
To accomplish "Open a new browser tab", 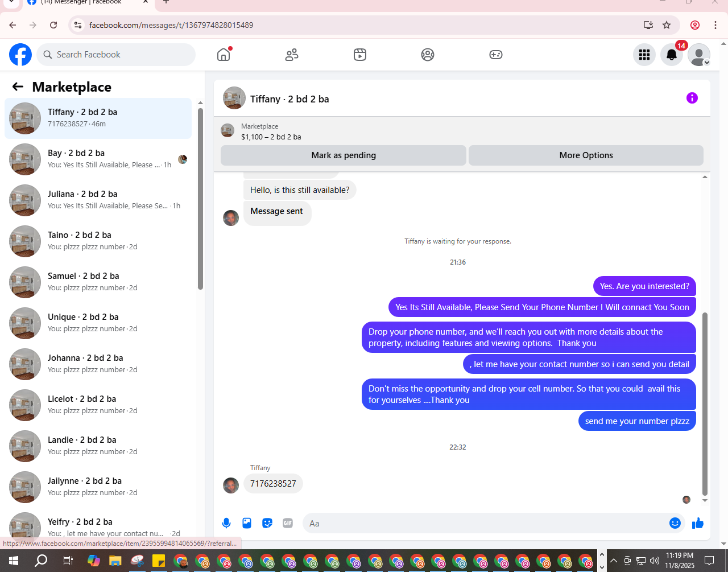I will coord(166,2).
